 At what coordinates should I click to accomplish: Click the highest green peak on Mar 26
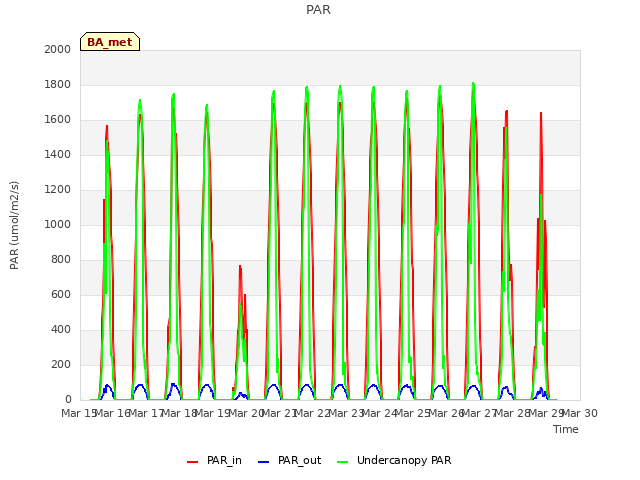pos(473,84)
